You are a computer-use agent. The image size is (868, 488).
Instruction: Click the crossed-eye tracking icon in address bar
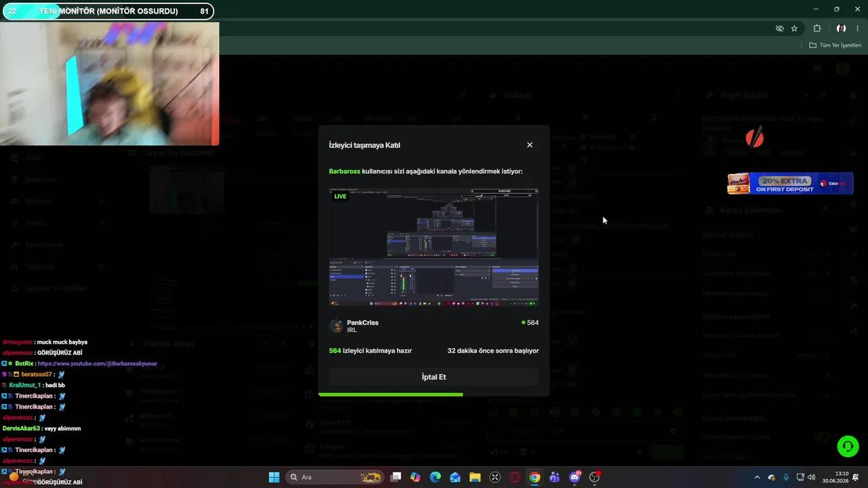(779, 28)
